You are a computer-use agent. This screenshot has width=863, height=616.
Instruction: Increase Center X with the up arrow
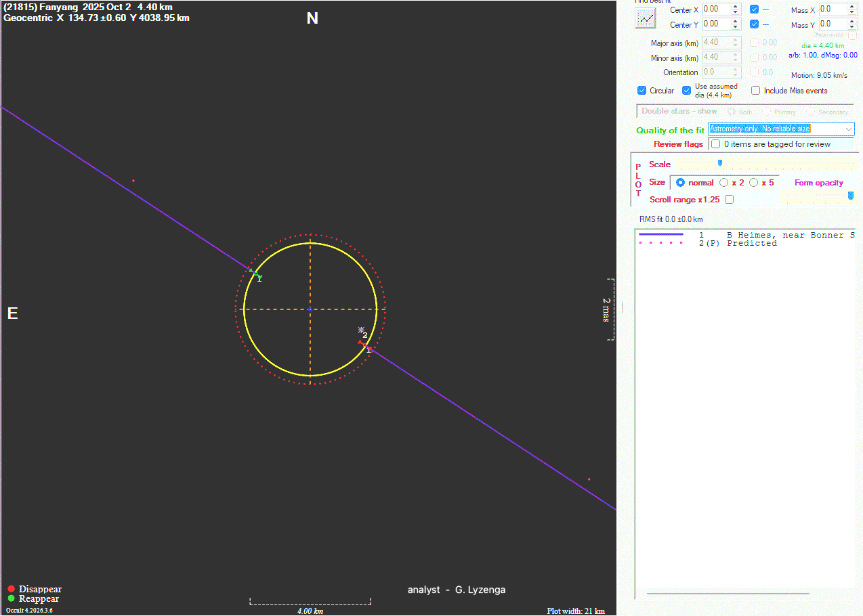[736, 7]
